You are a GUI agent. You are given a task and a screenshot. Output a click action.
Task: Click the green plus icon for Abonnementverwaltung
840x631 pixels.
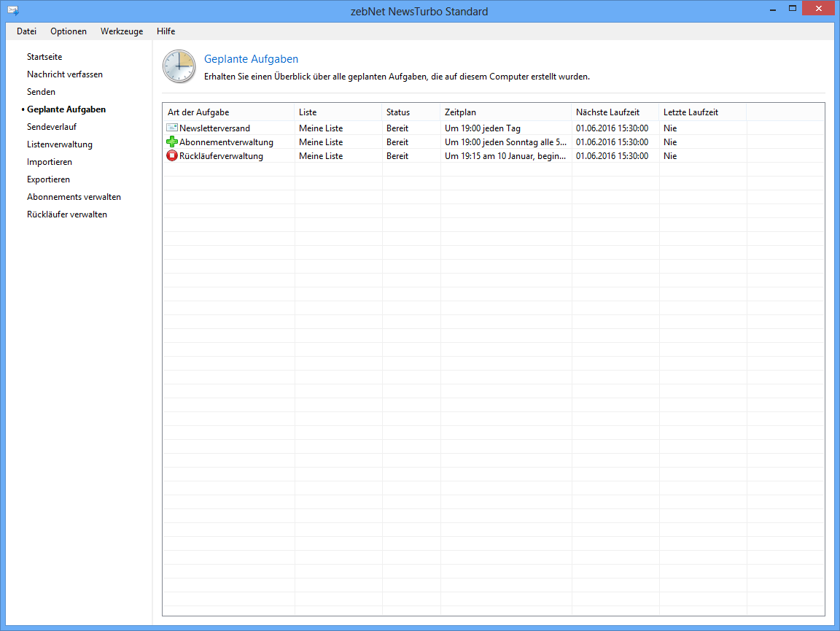click(172, 142)
